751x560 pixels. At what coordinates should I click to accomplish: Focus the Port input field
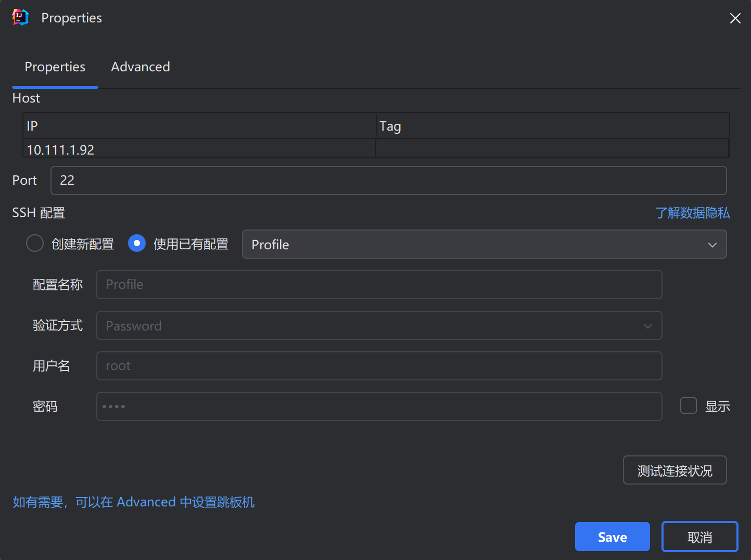(388, 181)
